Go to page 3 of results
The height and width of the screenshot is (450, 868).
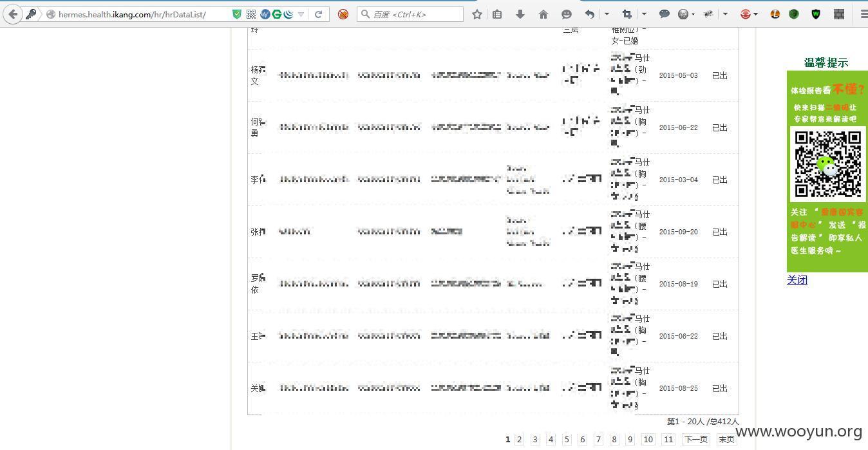click(x=535, y=439)
